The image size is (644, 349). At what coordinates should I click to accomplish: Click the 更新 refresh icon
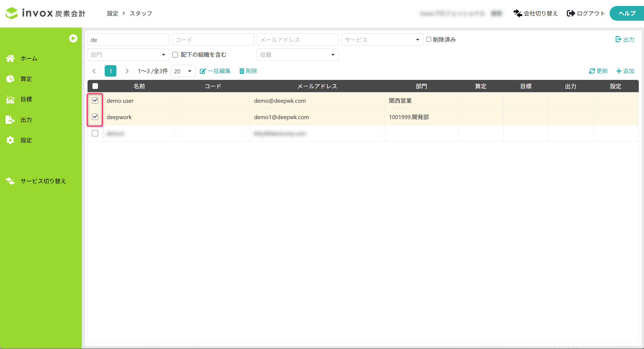[x=592, y=71]
